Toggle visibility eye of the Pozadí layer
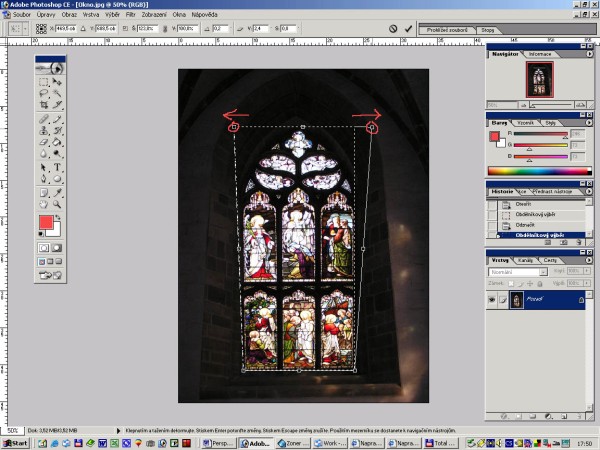 492,299
